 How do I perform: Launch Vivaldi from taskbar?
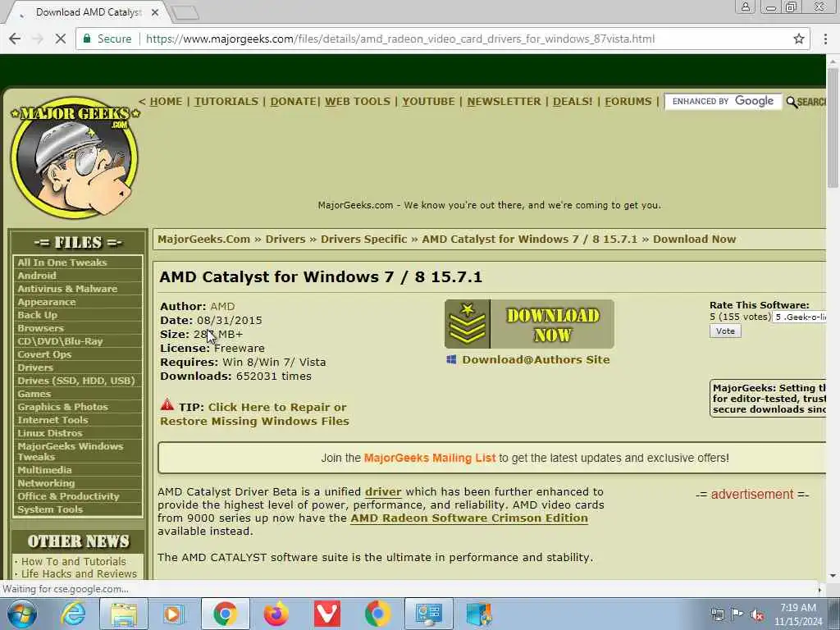(326, 614)
